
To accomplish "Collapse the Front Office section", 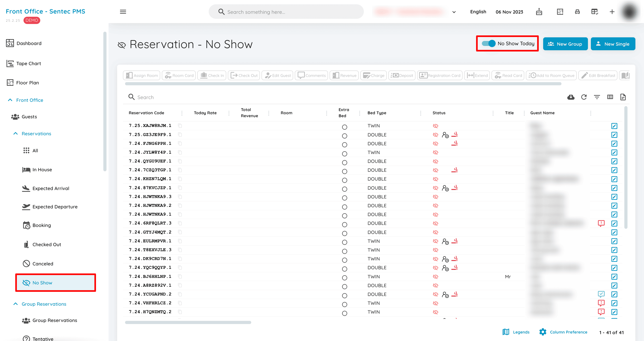I will (x=10, y=100).
